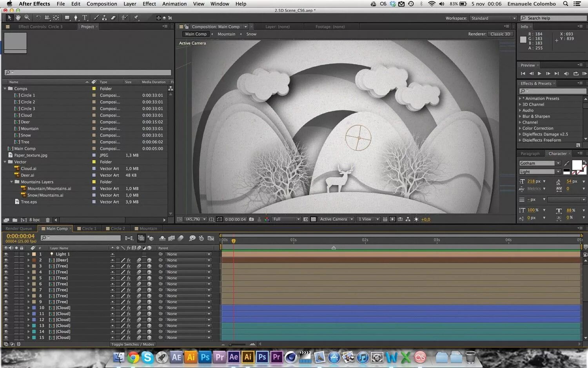588x368 pixels.
Task: Toggle 3D switch for Deer layer
Action: [x=149, y=260]
